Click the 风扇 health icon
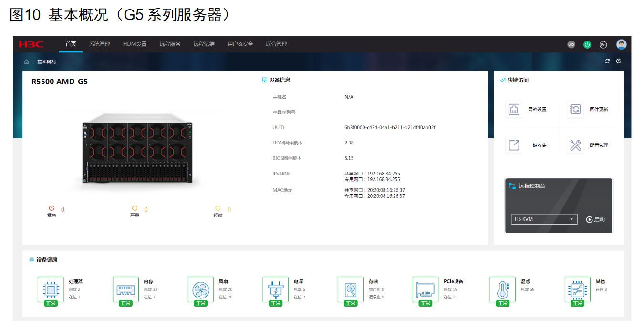Image resolution: width=644 pixels, height=329 pixels. (200, 289)
